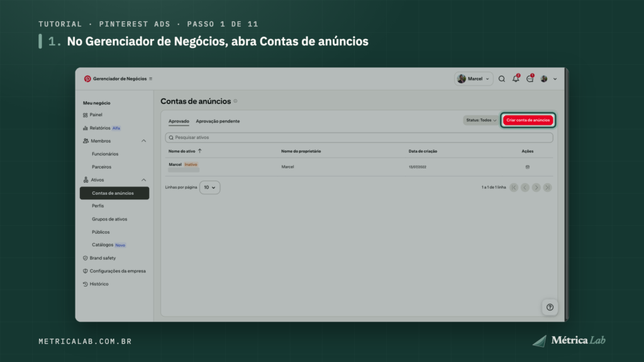Switch to the Aprovado tab
644x362 pixels.
pos(179,121)
